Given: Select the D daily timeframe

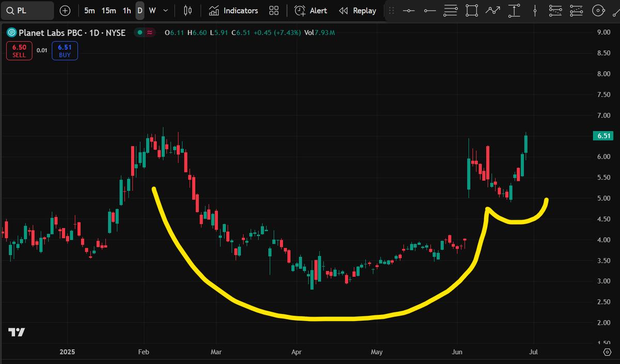Looking at the screenshot, I should pyautogui.click(x=139, y=10).
